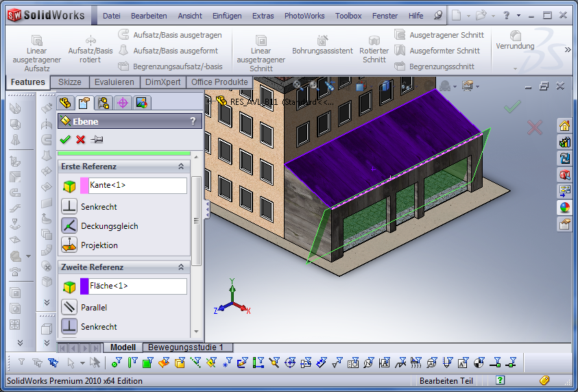Click the Kante<1> reference selection field

coord(137,185)
